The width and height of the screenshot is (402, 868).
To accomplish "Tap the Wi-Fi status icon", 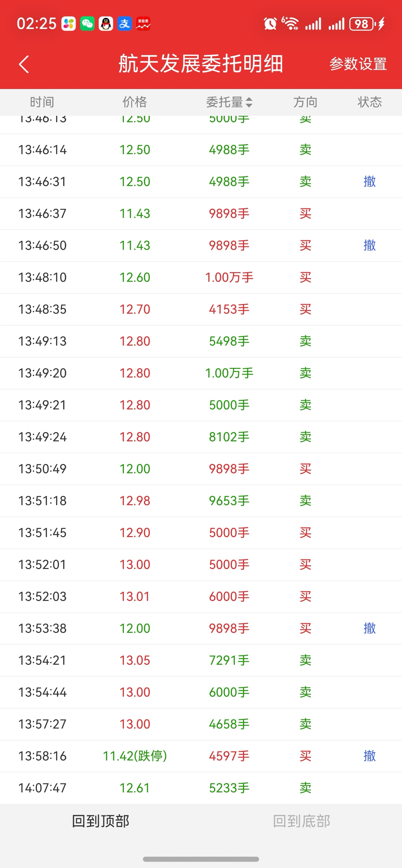I will click(x=290, y=24).
